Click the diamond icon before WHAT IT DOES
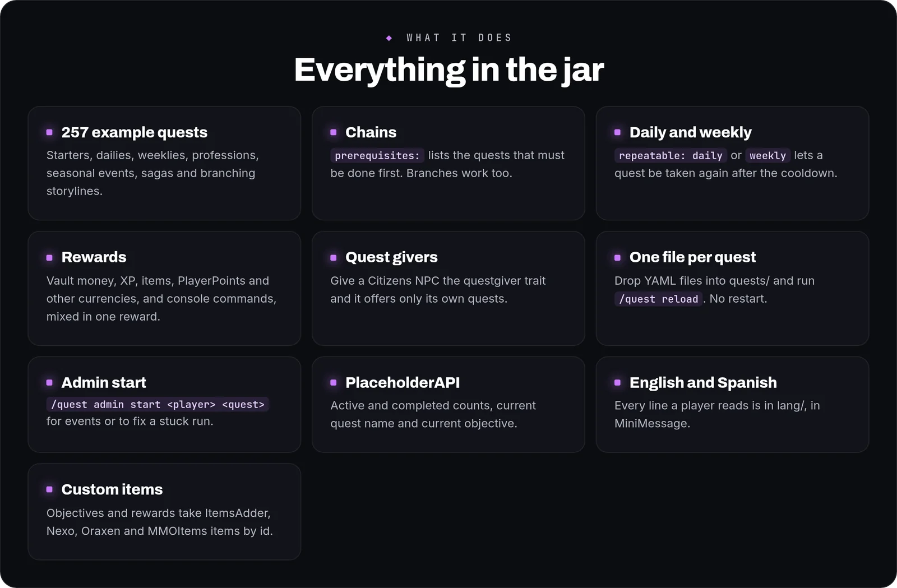This screenshot has width=897, height=588. 389,38
